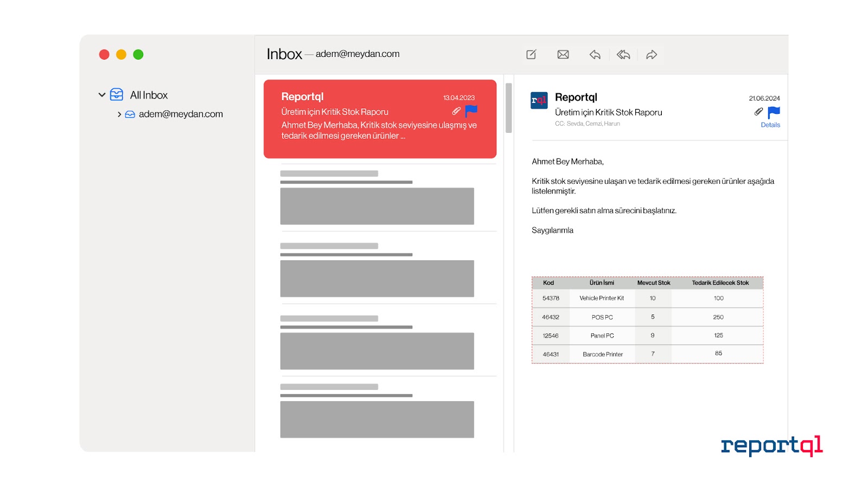This screenshot has height=488, width=868.
Task: Click sender name Reportql in open email
Action: (576, 98)
